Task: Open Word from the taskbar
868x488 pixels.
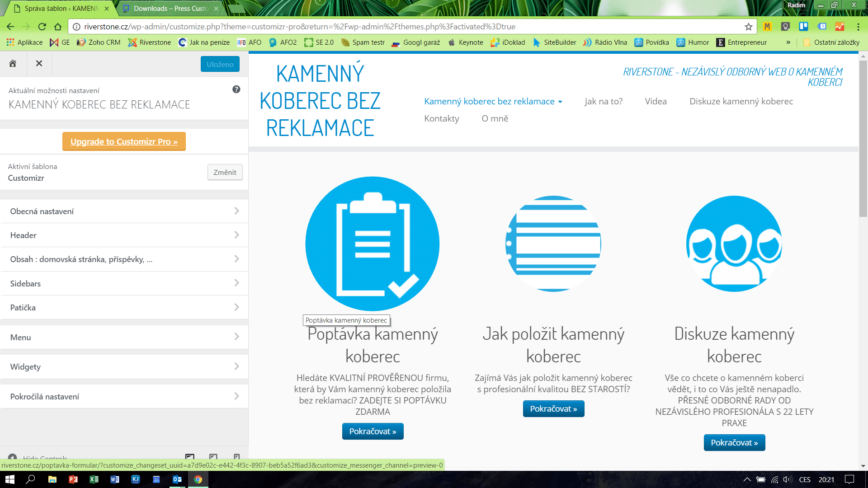Action: coord(114,479)
